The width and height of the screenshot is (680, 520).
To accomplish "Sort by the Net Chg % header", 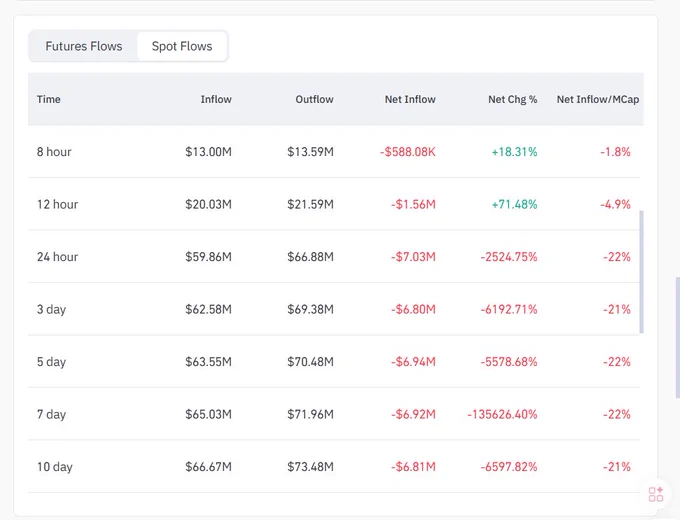I will point(513,99).
